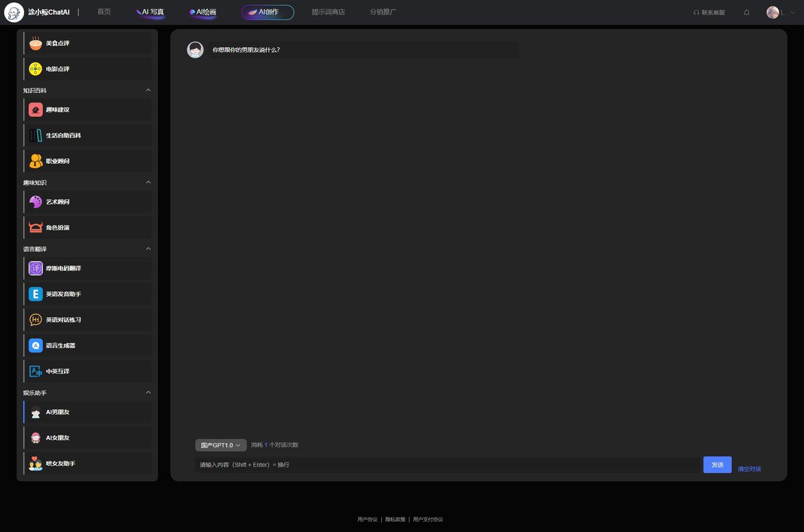Screen dimensions: 804x532
Task: Click the 摩斯电码翻译 purple icon
Action: click(x=36, y=268)
